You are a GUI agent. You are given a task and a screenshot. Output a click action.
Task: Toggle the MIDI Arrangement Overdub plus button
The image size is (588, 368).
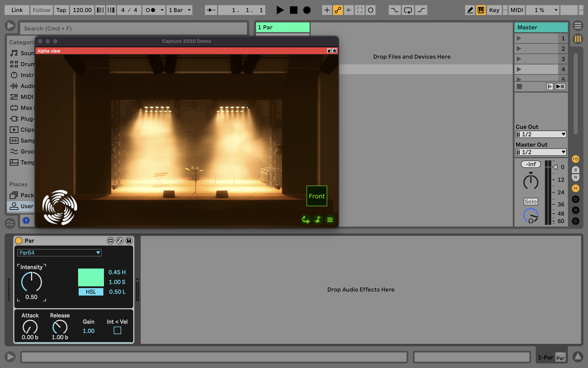coord(327,10)
